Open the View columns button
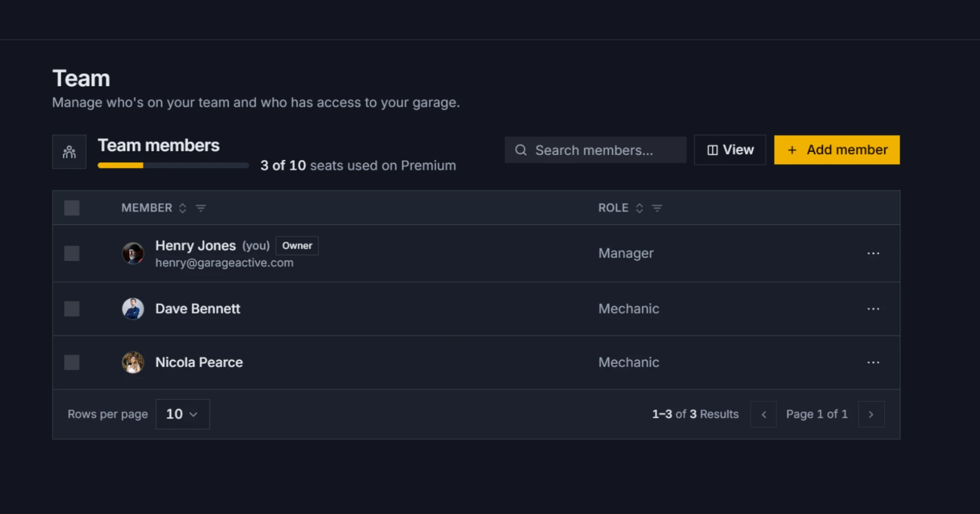The height and width of the screenshot is (514, 980). coord(730,150)
